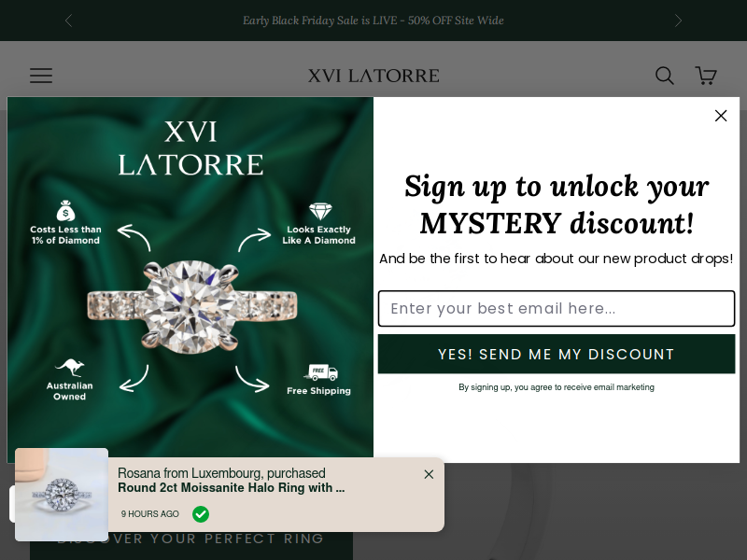Open the Round 2ct Moissanite Halo Ring link

(x=231, y=487)
